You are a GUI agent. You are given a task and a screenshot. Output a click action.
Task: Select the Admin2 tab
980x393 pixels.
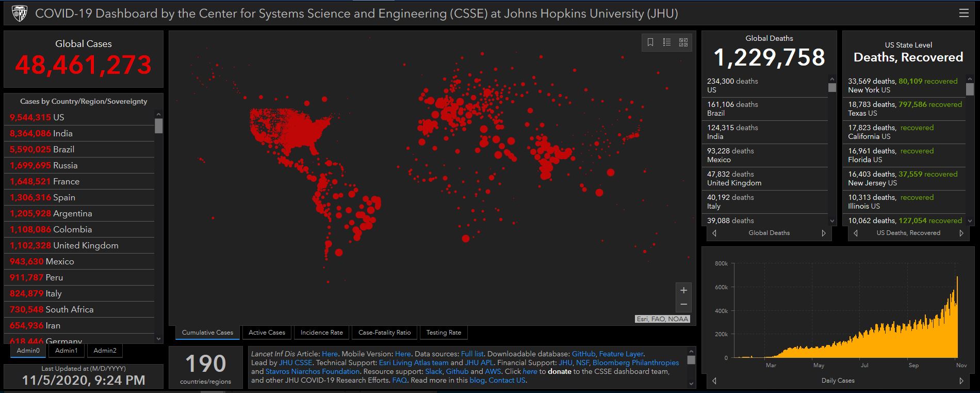click(x=105, y=351)
